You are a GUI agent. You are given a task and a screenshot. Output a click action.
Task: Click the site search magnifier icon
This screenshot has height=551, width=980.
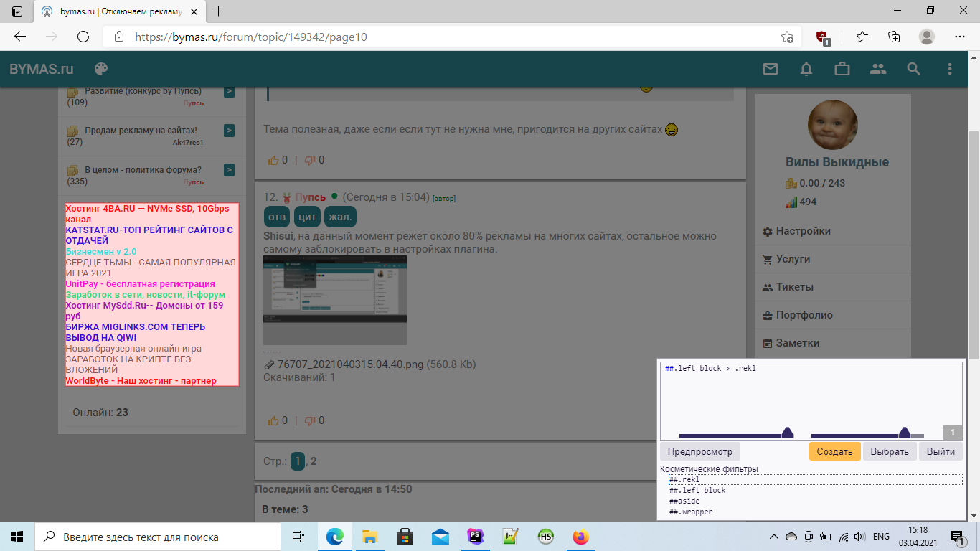click(913, 69)
